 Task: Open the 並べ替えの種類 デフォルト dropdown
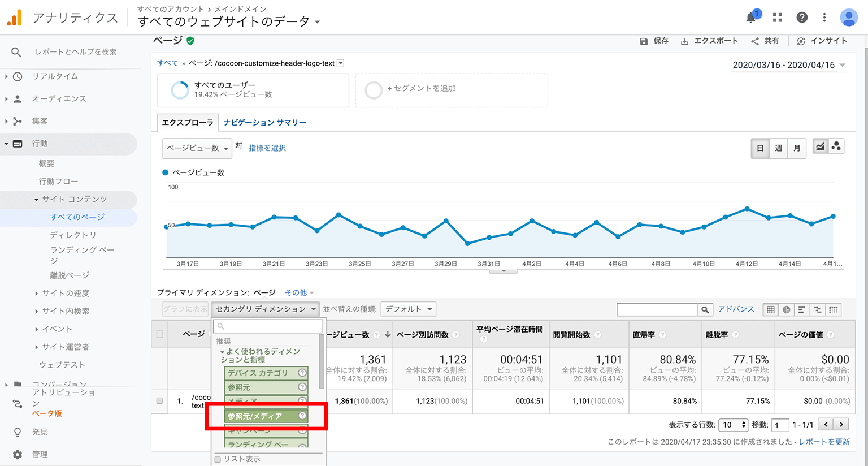[409, 309]
